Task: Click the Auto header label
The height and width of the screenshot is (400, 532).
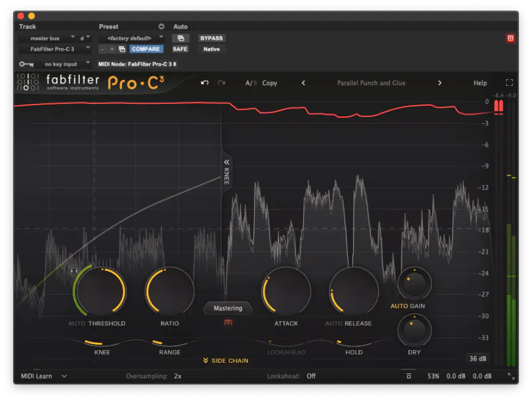Action: coord(180,27)
